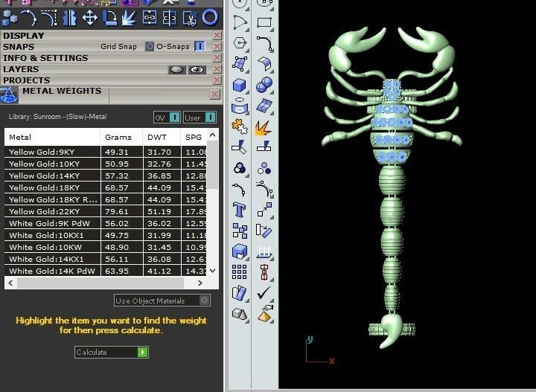The width and height of the screenshot is (536, 392).
Task: Click the scissors cut tool
Action: [189, 18]
